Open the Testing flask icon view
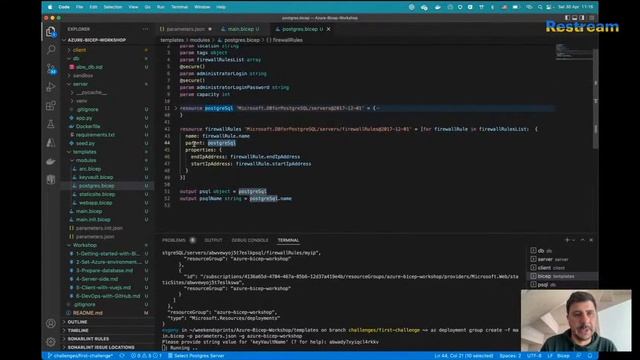This screenshot has width=640, height=360. point(51,124)
